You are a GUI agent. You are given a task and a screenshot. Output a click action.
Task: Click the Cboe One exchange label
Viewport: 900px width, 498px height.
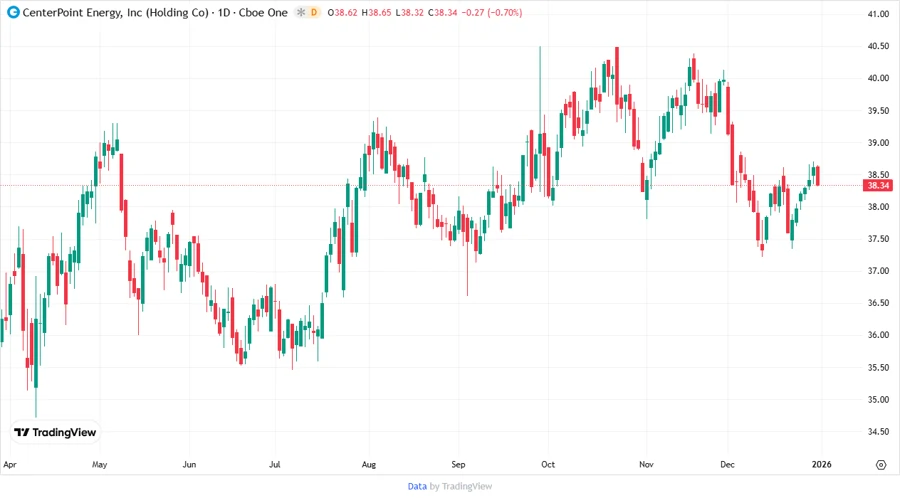tap(263, 12)
